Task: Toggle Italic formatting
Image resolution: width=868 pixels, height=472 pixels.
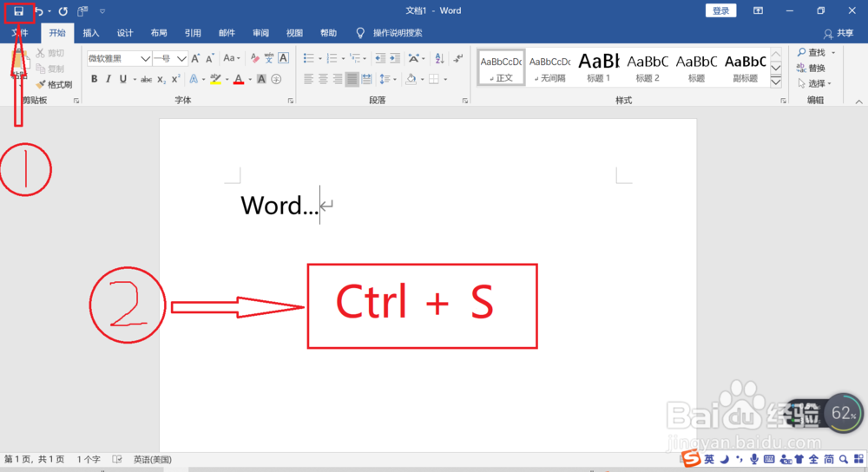Action: click(108, 79)
